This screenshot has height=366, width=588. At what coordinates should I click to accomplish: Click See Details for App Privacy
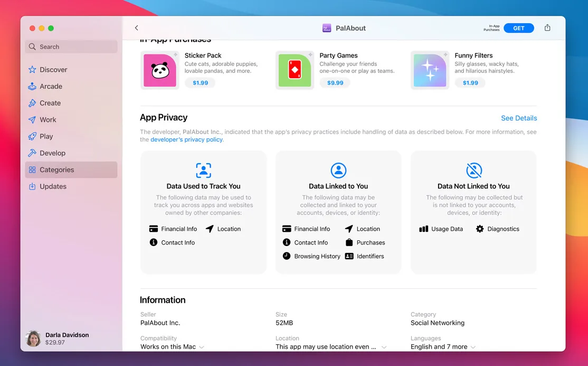(x=518, y=118)
